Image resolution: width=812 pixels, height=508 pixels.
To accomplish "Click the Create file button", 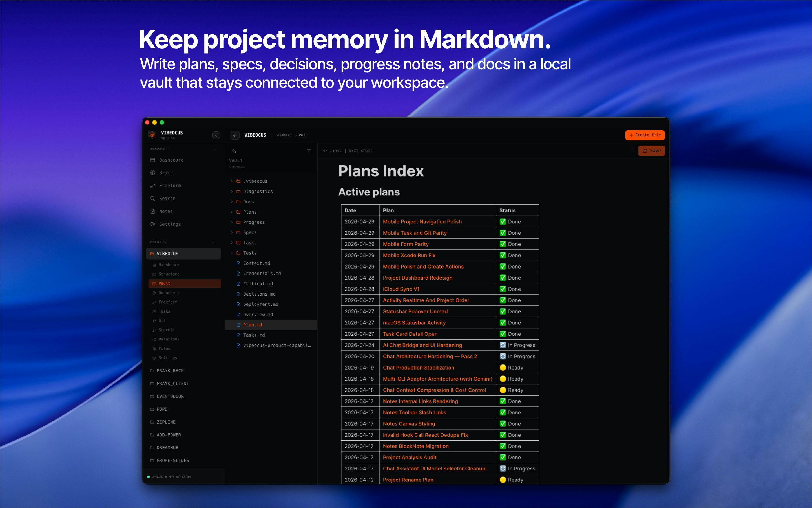I will point(645,135).
